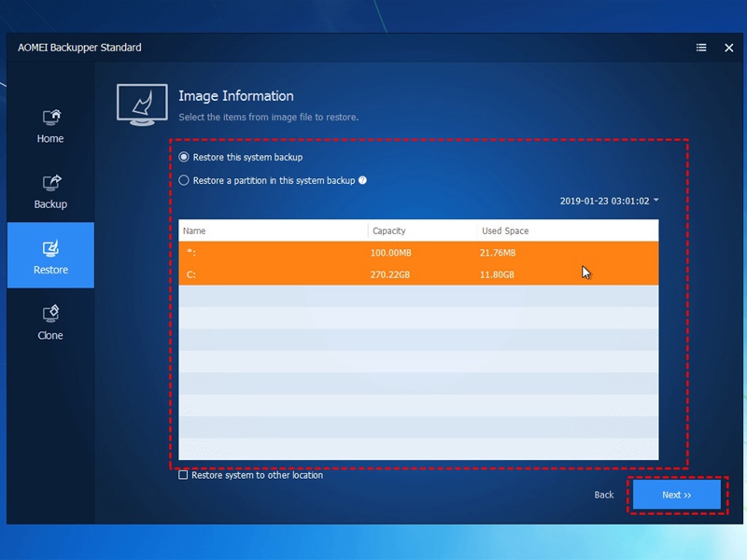
Task: Select the Restore sidebar icon
Action: pos(51,248)
